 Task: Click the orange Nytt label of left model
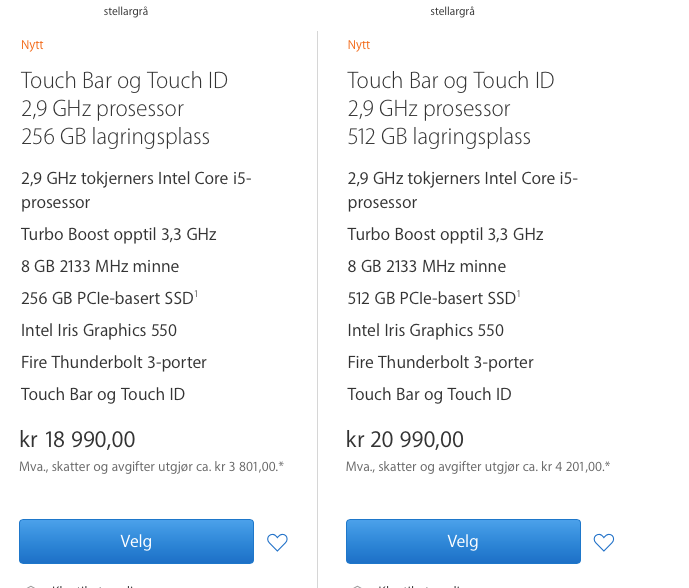(x=32, y=45)
